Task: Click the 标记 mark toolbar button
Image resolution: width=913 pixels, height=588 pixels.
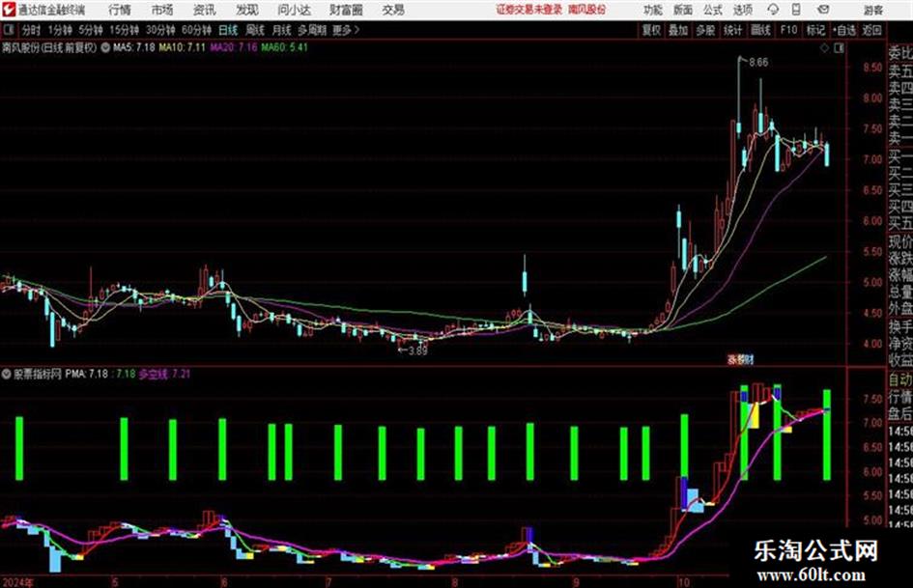Action: 815,30
